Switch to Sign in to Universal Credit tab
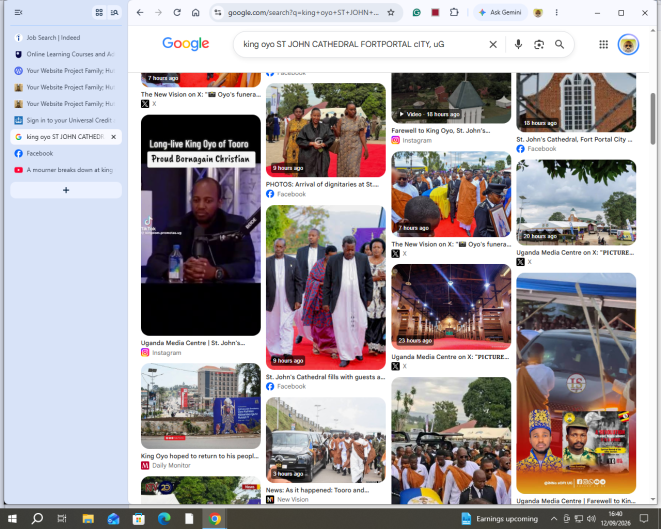The image size is (661, 529). (66, 120)
